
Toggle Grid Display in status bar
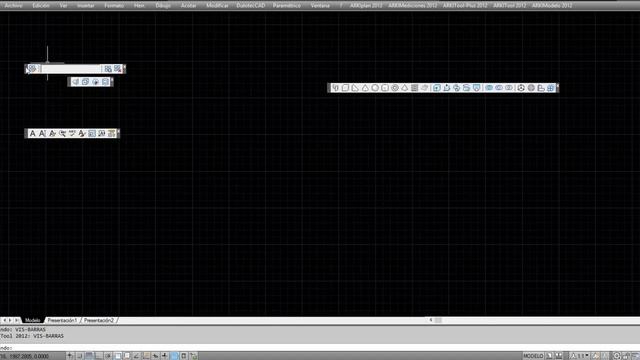click(x=89, y=356)
